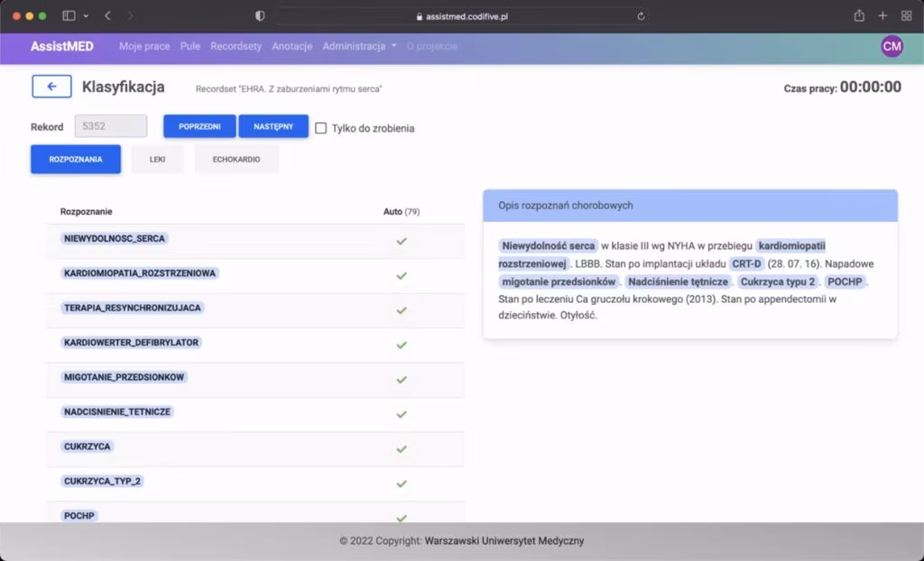Click TERAPIA_RESYNCHRONIZUJACA label
This screenshot has width=924, height=561.
(132, 308)
